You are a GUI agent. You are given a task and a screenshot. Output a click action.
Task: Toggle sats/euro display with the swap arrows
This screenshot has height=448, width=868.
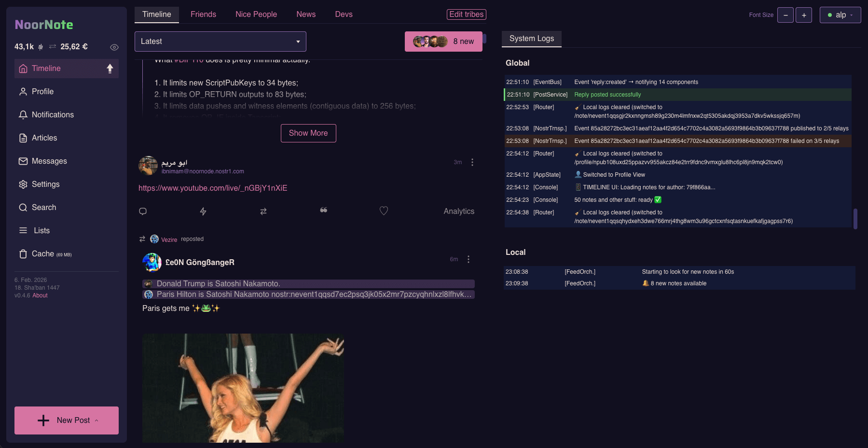[x=52, y=47]
